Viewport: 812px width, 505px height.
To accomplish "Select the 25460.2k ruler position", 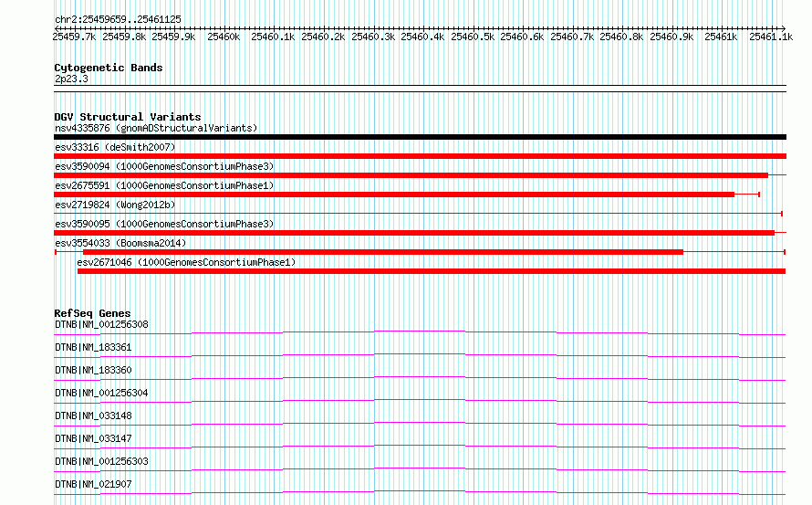I will [323, 37].
